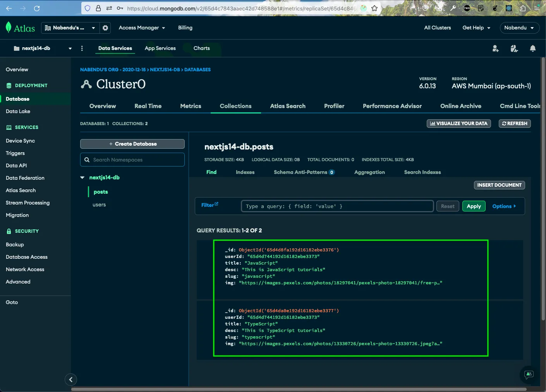Click Visualize Your Data button

tap(459, 124)
